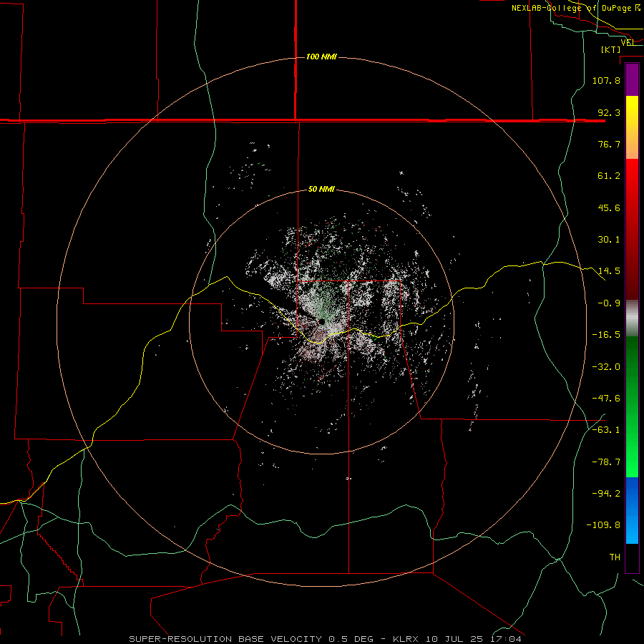Click the 45.6 legend value
This screenshot has width=644, height=644.
[609, 208]
